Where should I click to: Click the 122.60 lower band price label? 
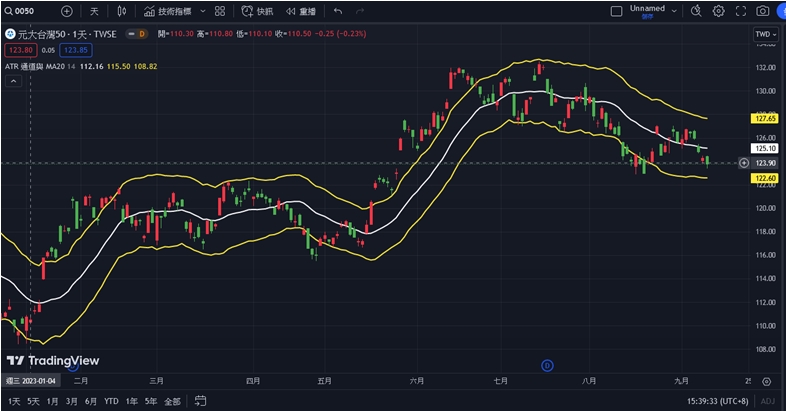(x=764, y=178)
